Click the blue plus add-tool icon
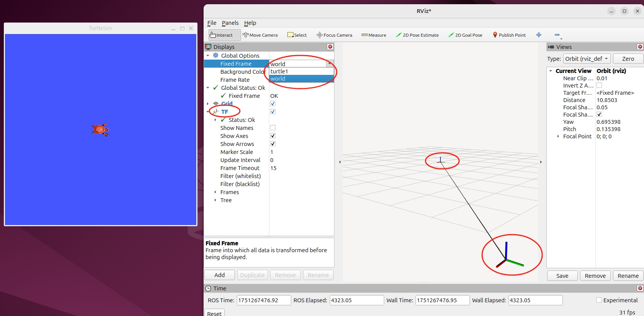The image size is (644, 316). click(x=539, y=35)
